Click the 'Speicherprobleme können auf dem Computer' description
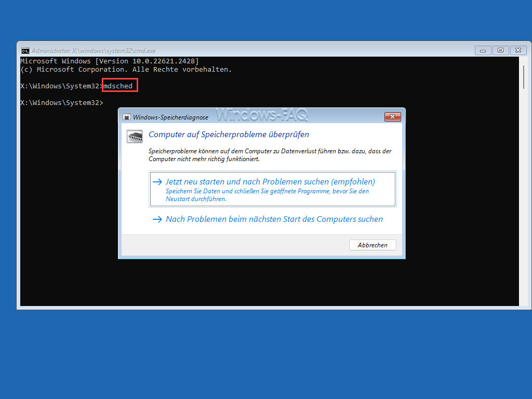 point(270,155)
